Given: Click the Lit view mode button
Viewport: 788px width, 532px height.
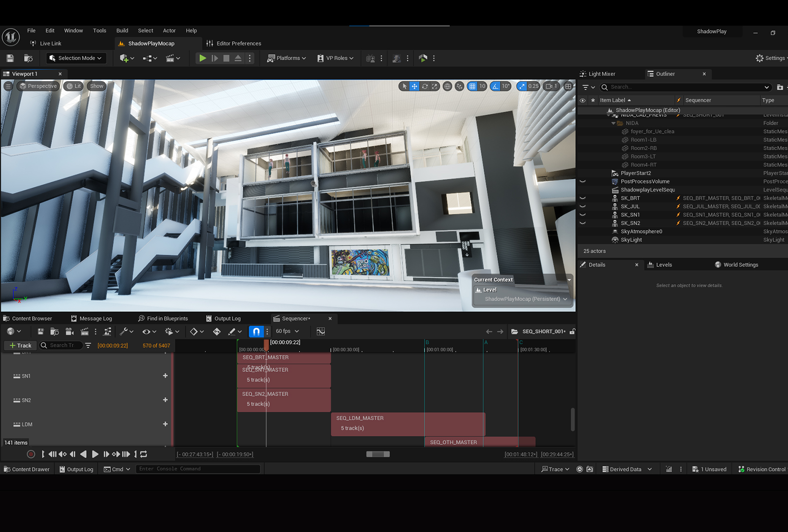Looking at the screenshot, I should 74,86.
